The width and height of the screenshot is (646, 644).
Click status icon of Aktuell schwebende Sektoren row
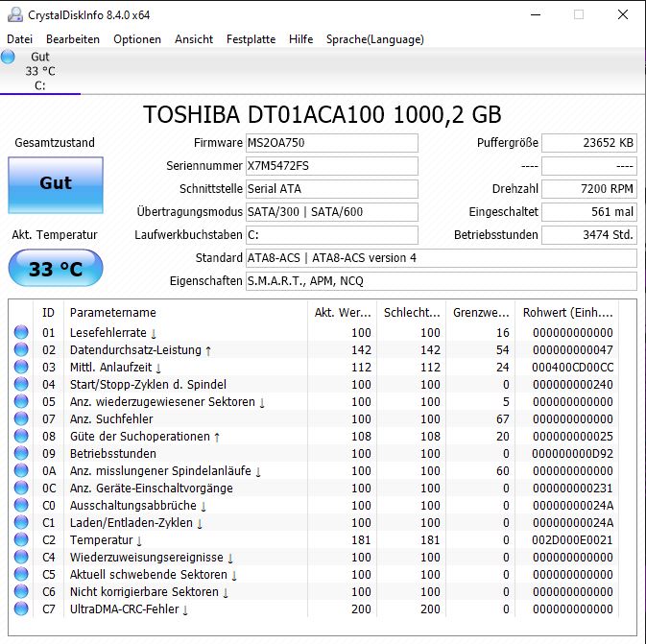pyautogui.click(x=21, y=574)
